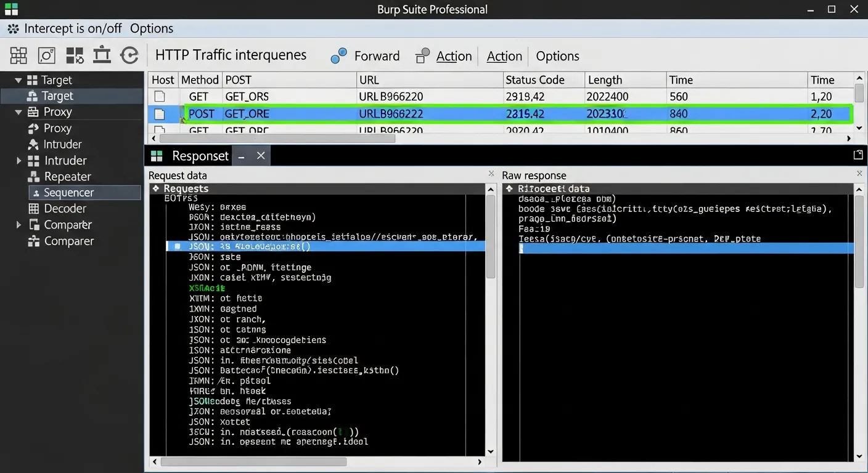This screenshot has height=473, width=868.
Task: Collapse the Proxy tree node
Action: coord(18,112)
